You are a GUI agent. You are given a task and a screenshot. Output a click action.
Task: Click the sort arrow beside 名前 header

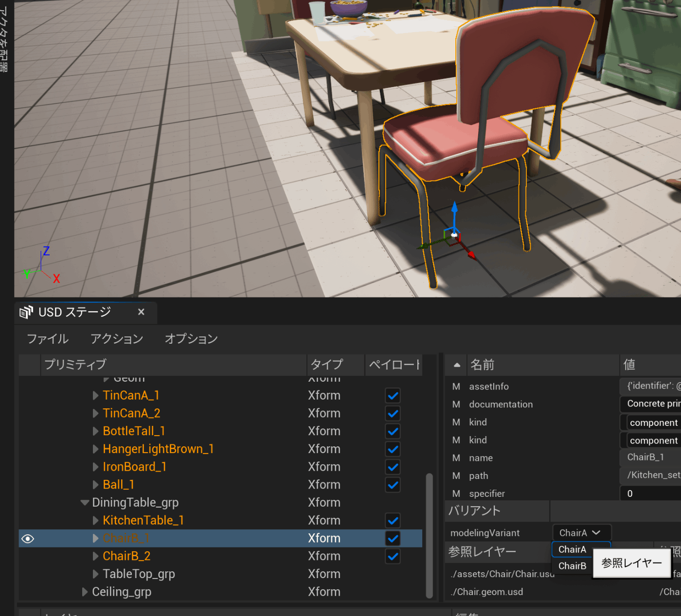tap(457, 365)
